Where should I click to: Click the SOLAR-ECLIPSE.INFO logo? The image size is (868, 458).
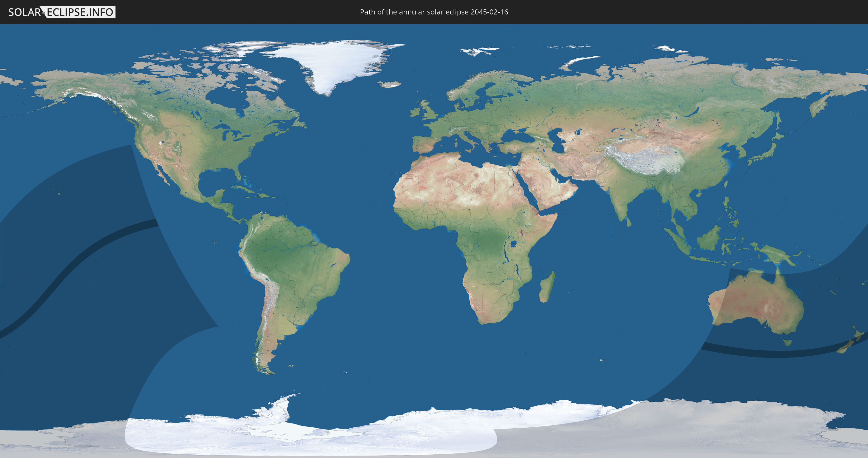[x=62, y=12]
